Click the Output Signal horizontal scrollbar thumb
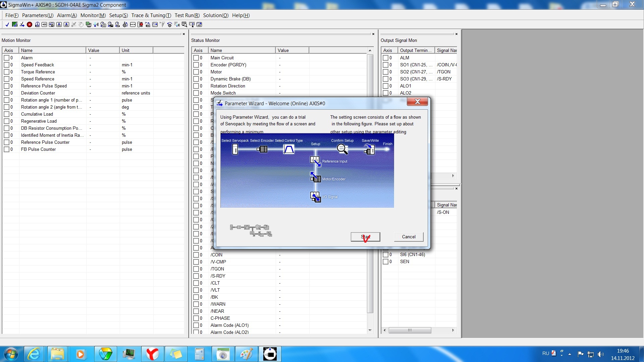 pos(410,330)
